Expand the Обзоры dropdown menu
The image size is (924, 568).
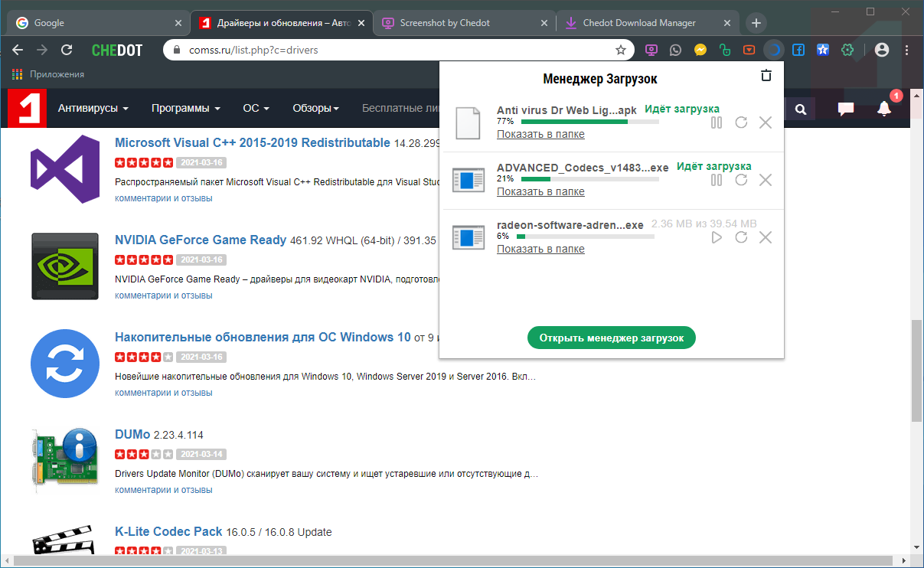(315, 109)
